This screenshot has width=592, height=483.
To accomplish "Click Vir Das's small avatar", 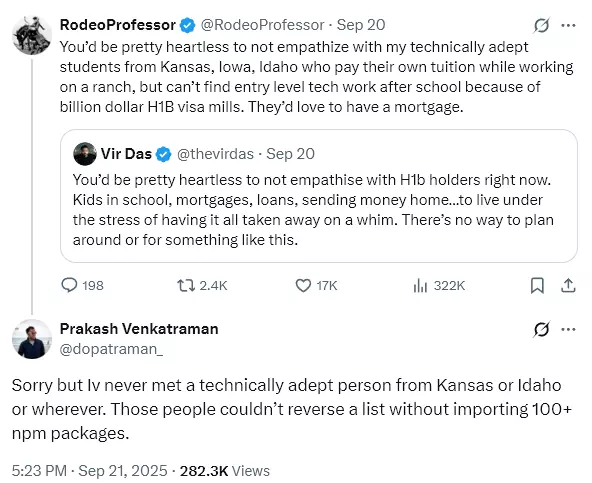I will [85, 154].
